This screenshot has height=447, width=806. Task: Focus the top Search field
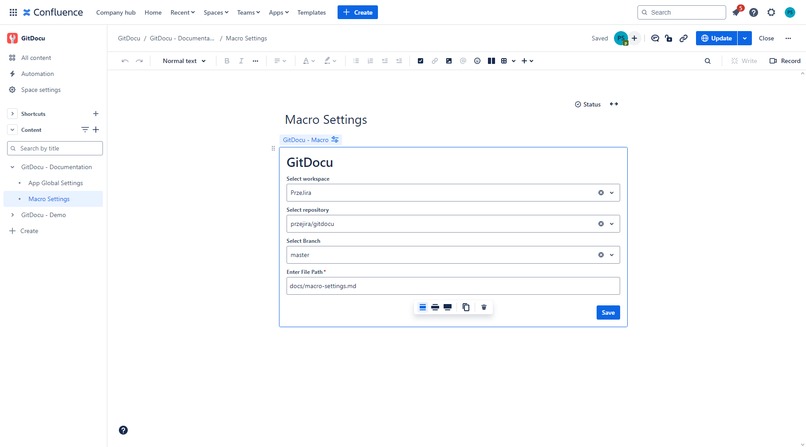click(x=682, y=12)
